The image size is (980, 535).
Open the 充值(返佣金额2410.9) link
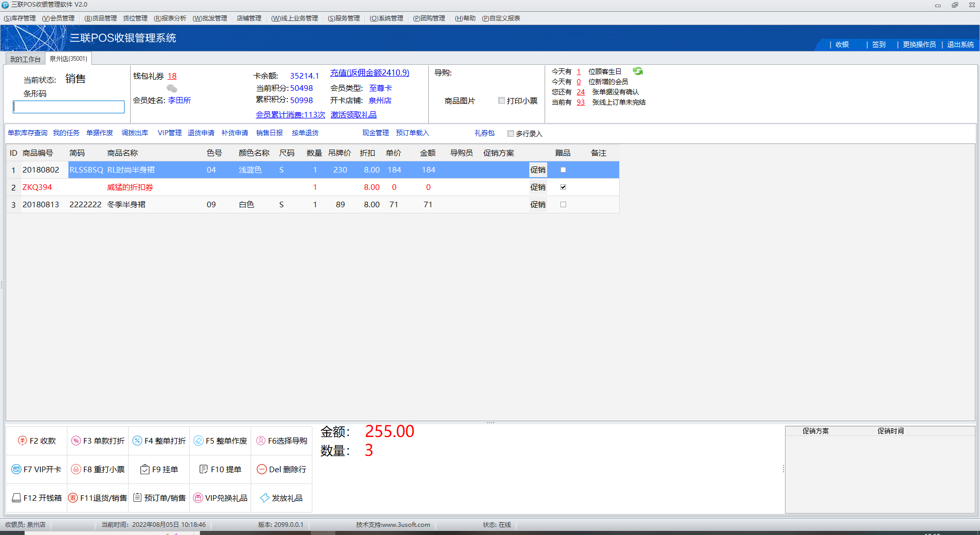pyautogui.click(x=370, y=73)
